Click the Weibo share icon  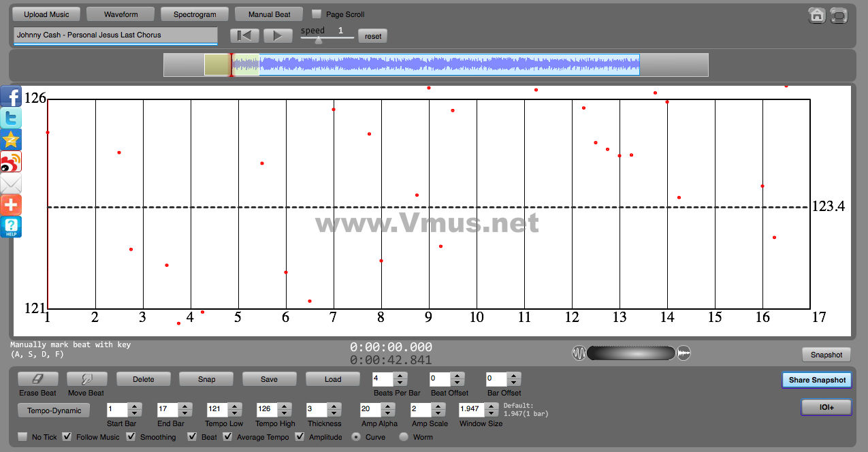[x=11, y=161]
